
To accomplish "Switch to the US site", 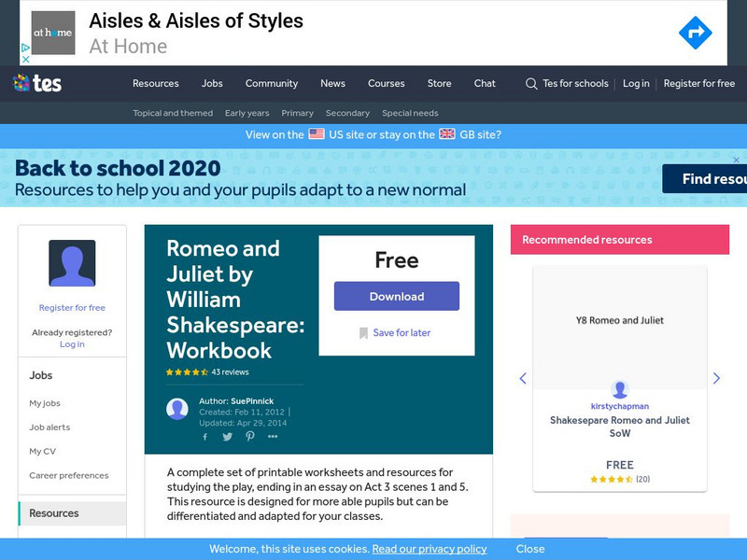I will (345, 134).
